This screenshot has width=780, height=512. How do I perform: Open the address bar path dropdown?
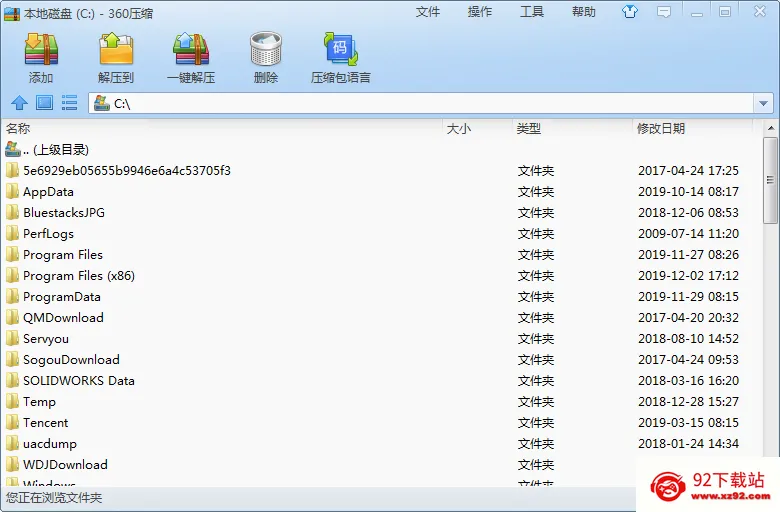(x=764, y=103)
